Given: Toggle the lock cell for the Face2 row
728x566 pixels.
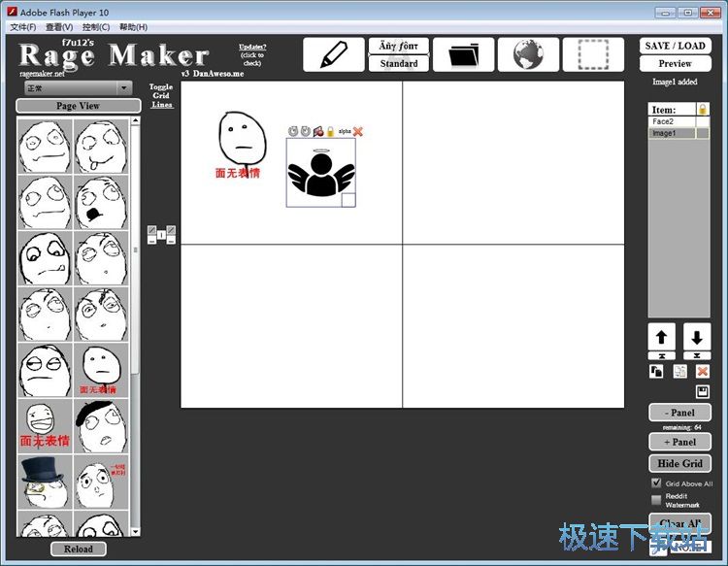Looking at the screenshot, I should click(x=703, y=121).
